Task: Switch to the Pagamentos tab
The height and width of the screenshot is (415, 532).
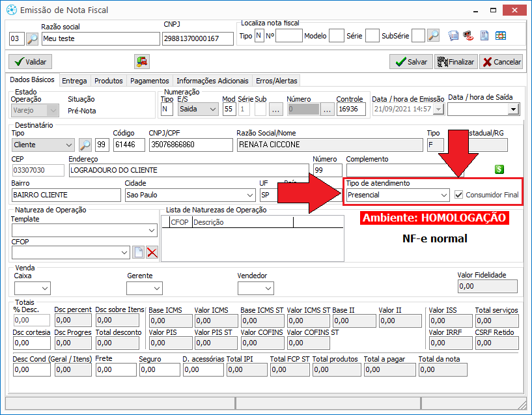Action: pyautogui.click(x=150, y=81)
